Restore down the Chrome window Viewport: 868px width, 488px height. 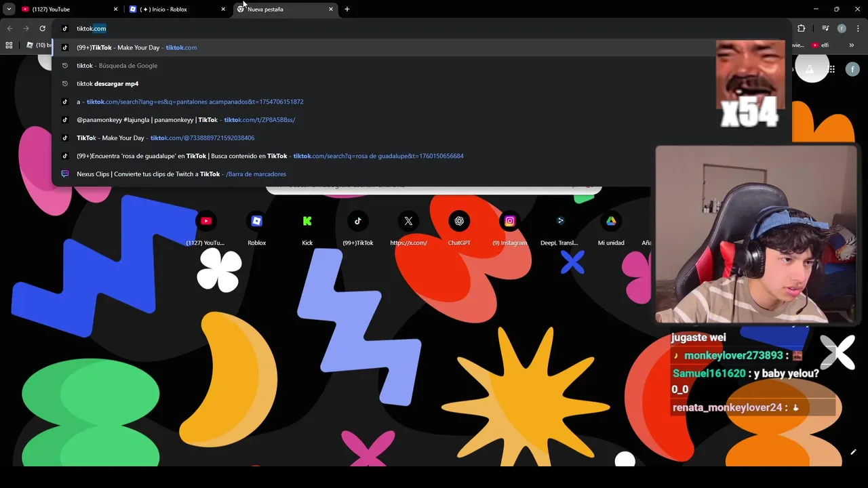tap(836, 9)
